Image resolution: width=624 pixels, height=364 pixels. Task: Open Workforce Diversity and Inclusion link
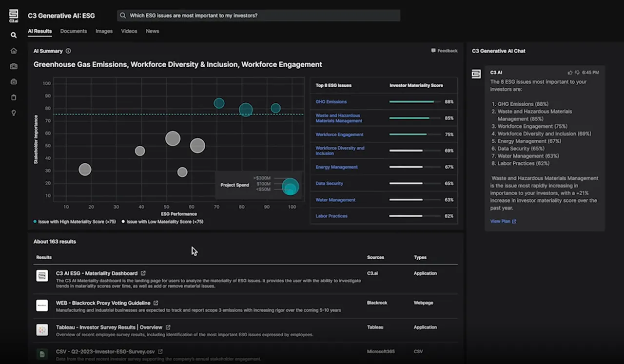[340, 151]
